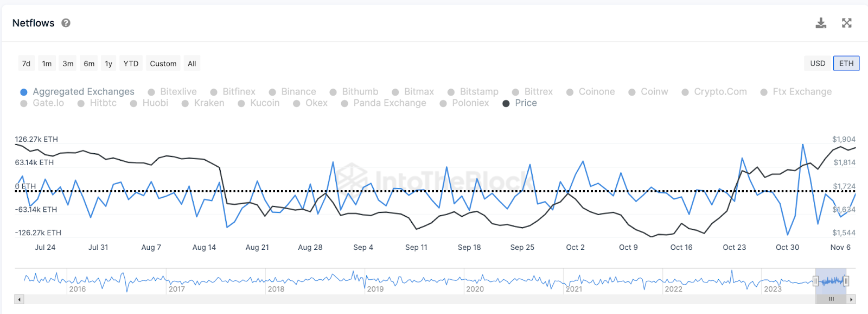Click the right range navigator handle
The width and height of the screenshot is (868, 314).
pyautogui.click(x=846, y=281)
